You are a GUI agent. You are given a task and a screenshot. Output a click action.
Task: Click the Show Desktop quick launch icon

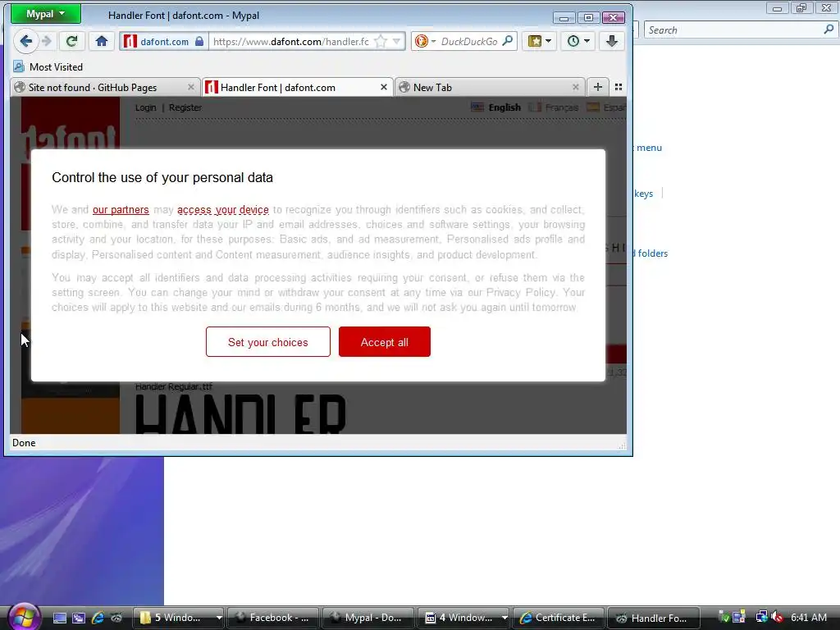(x=60, y=618)
